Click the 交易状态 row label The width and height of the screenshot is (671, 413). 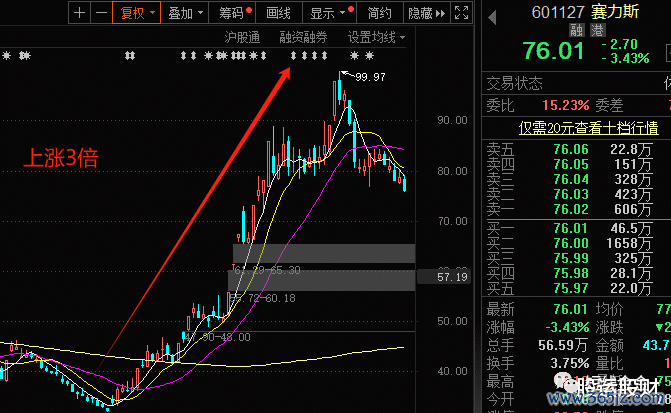click(x=514, y=83)
